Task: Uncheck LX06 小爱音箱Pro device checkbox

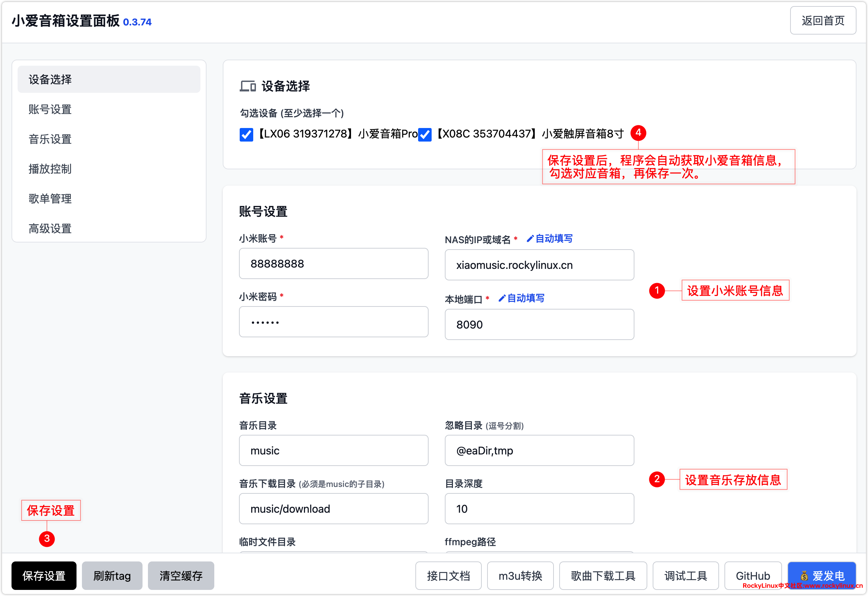Action: point(246,134)
